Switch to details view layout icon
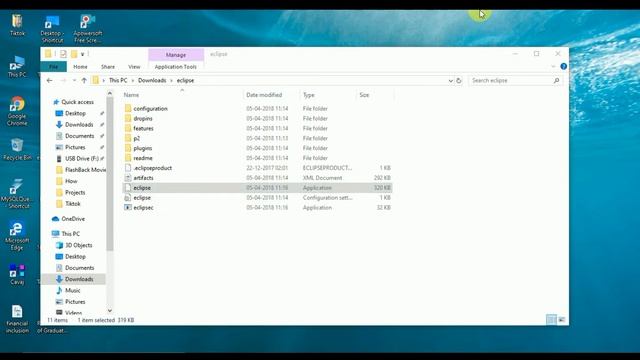640x360 pixels. [x=551, y=320]
